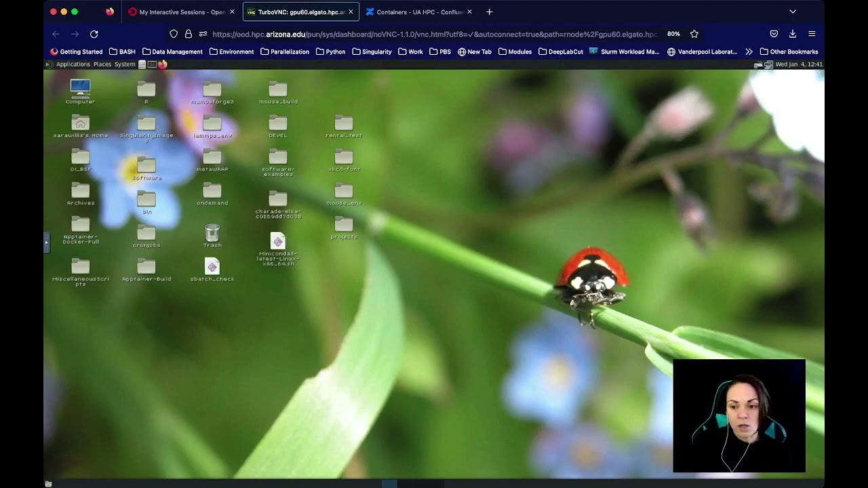
Task: List all tabs dropdown arrow
Action: [793, 12]
